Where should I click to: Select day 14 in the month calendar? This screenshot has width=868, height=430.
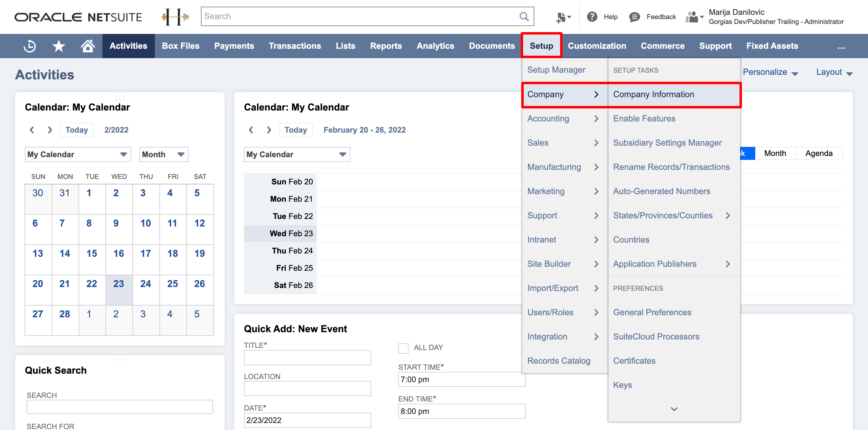[65, 260]
